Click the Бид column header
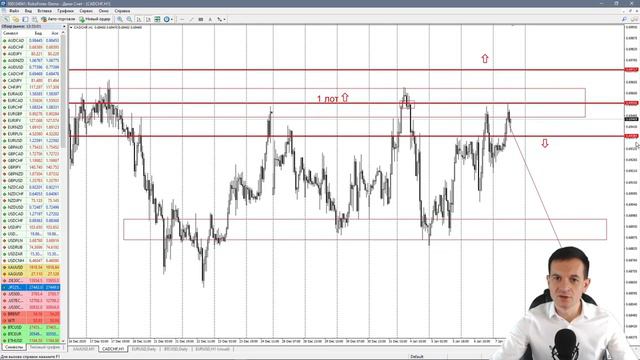 pos(38,33)
